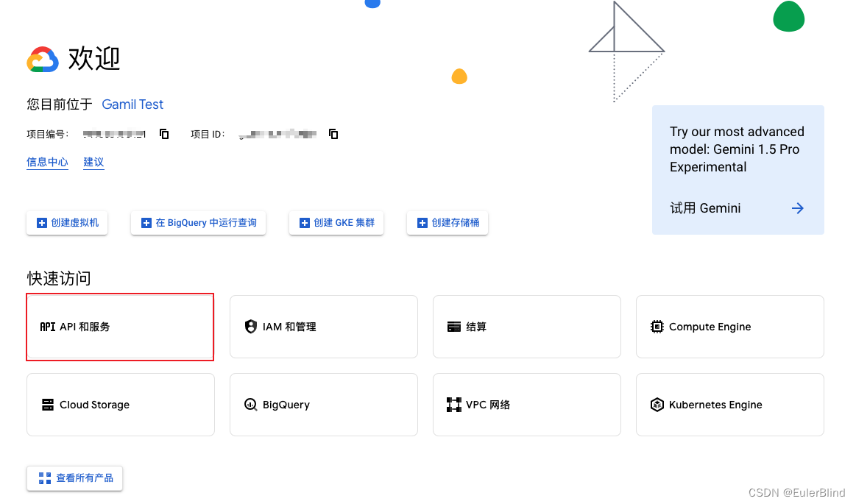Image resolution: width=856 pixels, height=504 pixels.
Task: Open the Cloud Storage card
Action: pos(121,405)
